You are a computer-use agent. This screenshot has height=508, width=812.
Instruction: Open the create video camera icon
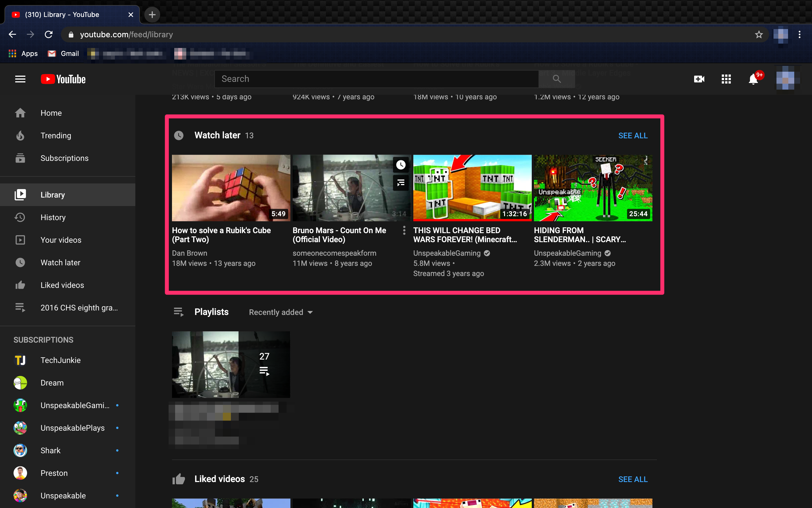(699, 79)
